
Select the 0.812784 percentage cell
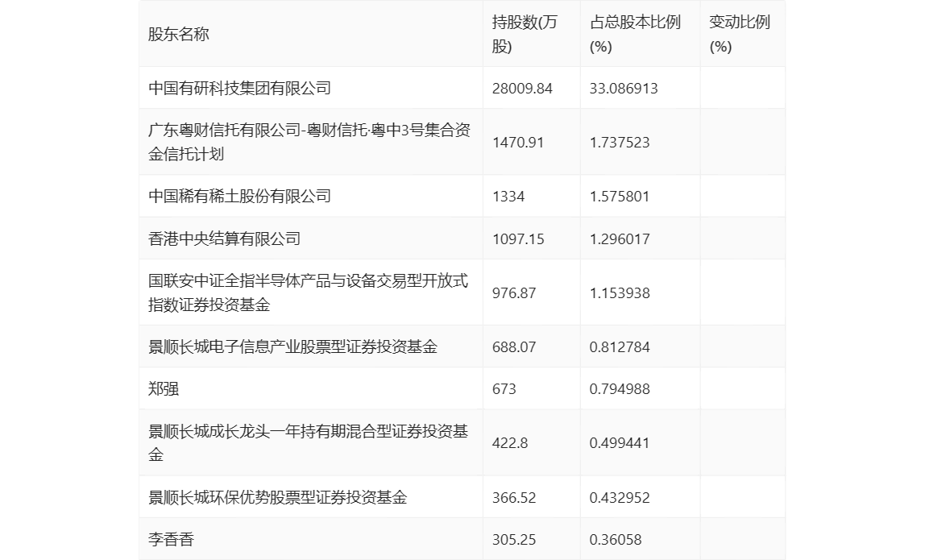tap(620, 347)
